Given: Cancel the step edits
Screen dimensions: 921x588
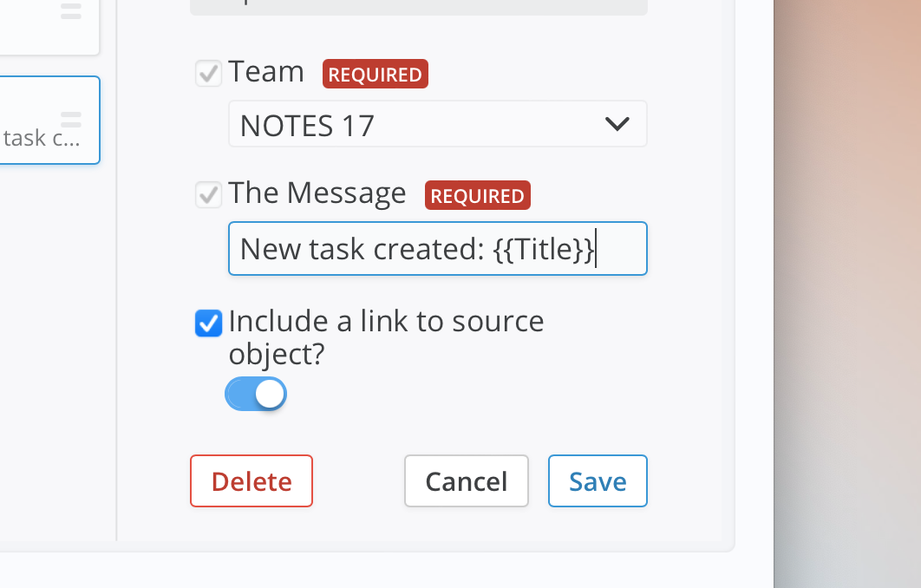Looking at the screenshot, I should [466, 481].
